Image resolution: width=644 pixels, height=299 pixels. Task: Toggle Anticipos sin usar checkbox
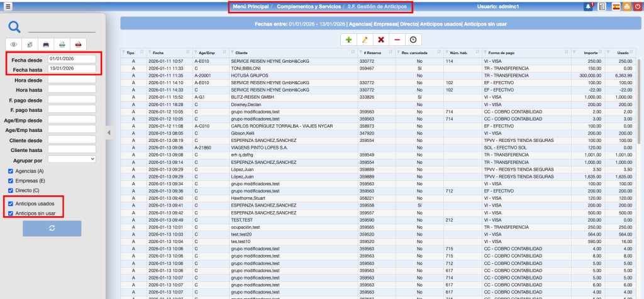(x=11, y=214)
